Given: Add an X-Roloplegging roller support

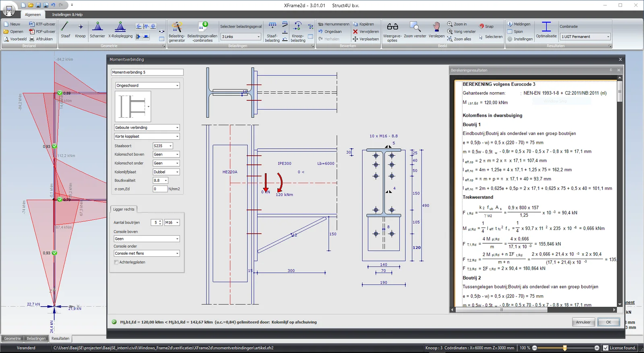Looking at the screenshot, I should click(x=120, y=31).
